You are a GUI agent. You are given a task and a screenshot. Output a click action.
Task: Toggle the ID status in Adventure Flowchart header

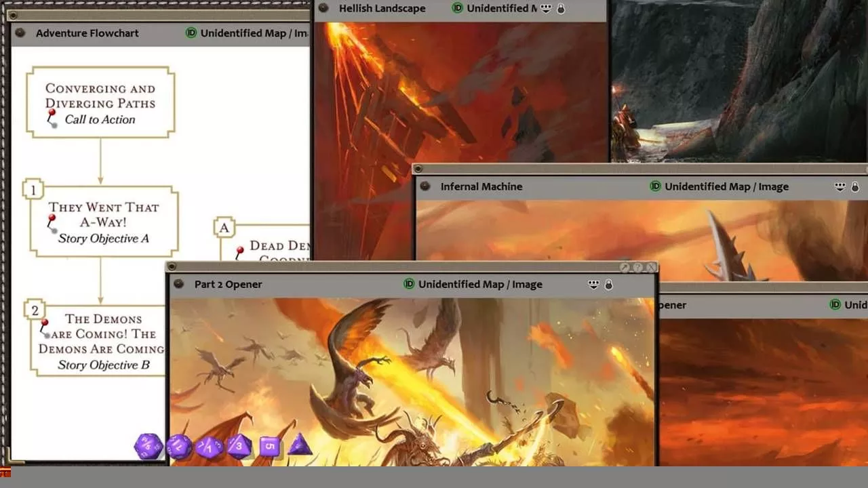tap(191, 33)
